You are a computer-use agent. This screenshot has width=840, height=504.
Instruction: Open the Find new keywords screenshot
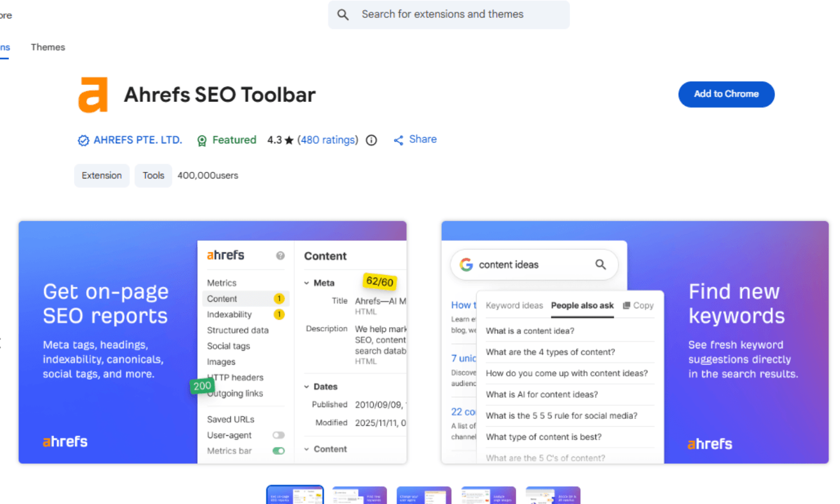[635, 342]
